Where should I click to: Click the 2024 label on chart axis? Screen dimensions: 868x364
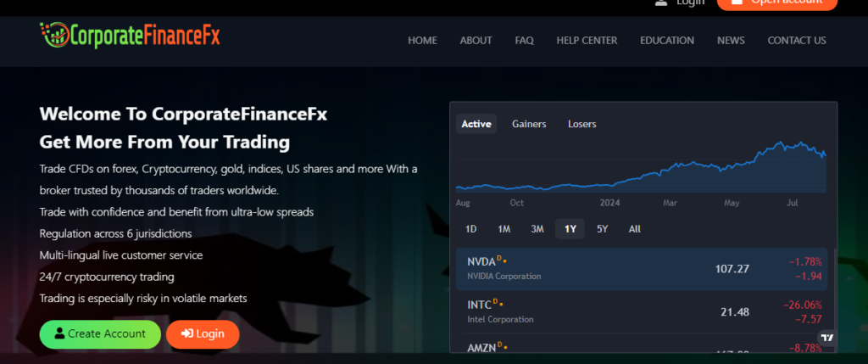[610, 203]
